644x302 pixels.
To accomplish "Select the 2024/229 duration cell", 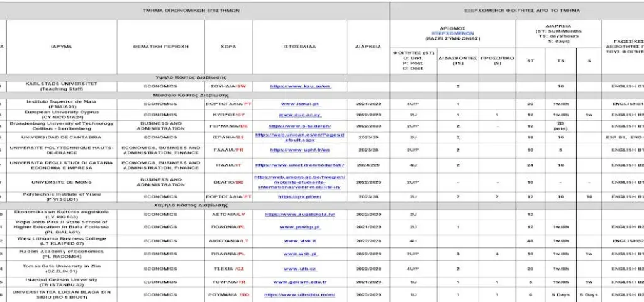I will pos(368,165).
